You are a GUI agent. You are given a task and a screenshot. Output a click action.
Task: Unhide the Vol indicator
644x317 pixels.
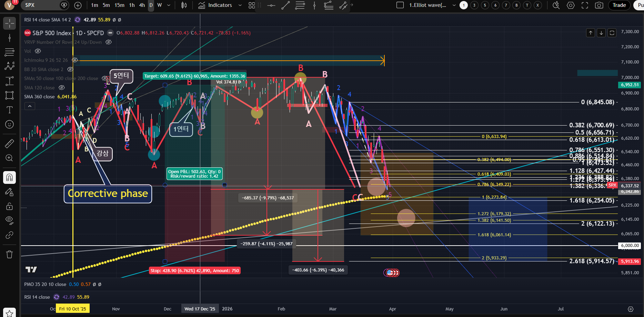tap(38, 51)
